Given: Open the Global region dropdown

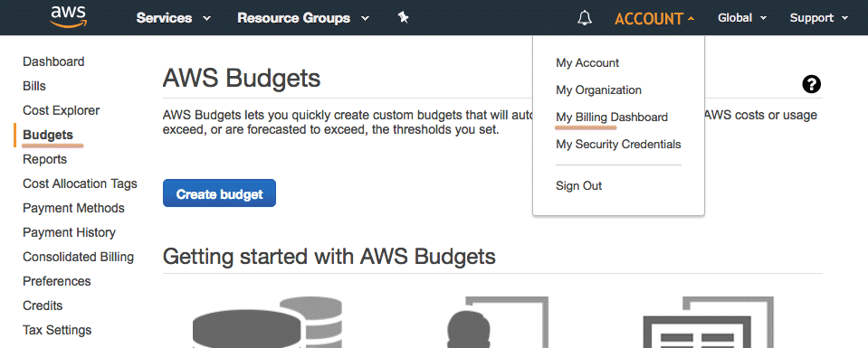Looking at the screenshot, I should (742, 18).
